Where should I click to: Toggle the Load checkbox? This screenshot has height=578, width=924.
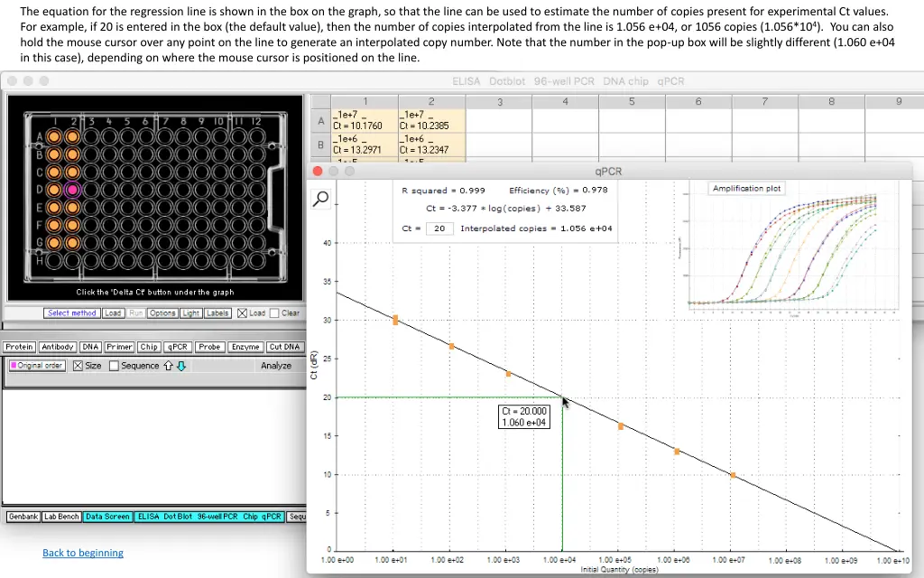[242, 313]
